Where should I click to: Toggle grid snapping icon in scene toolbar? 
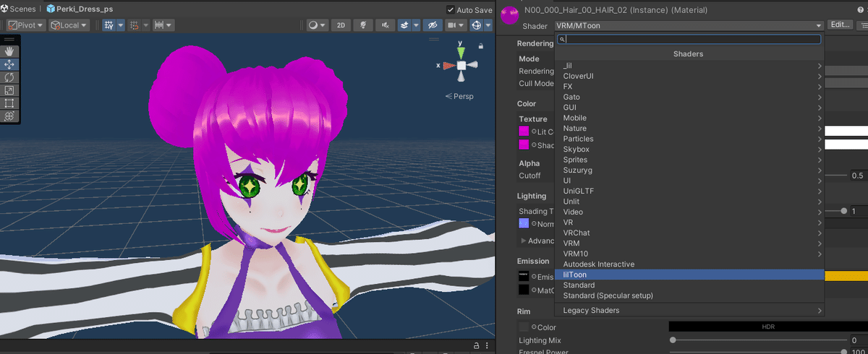coord(109,25)
